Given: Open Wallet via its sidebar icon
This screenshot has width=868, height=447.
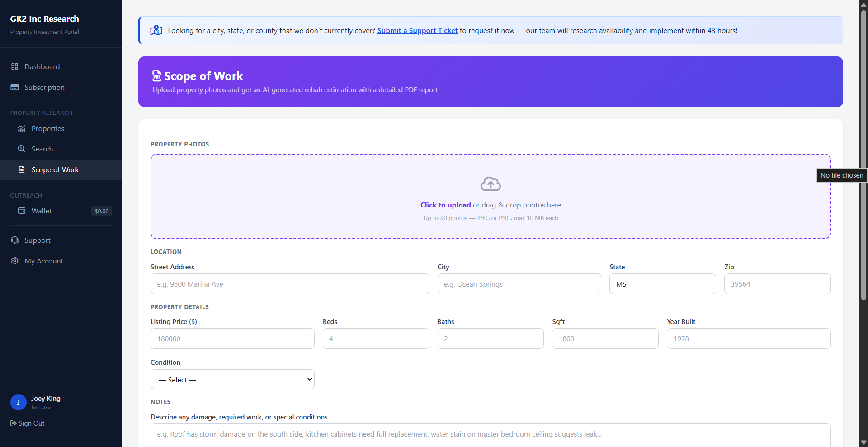Looking at the screenshot, I should click(21, 211).
